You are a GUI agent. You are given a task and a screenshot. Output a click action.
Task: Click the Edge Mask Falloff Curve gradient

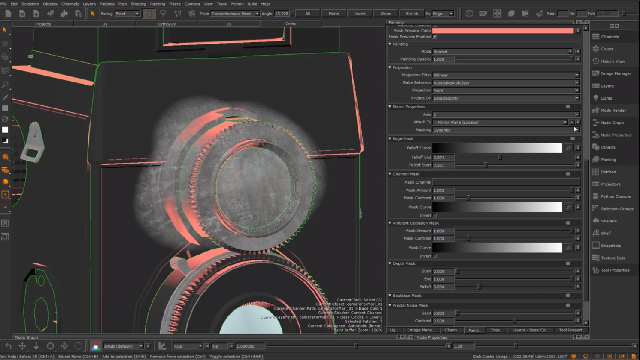point(497,148)
